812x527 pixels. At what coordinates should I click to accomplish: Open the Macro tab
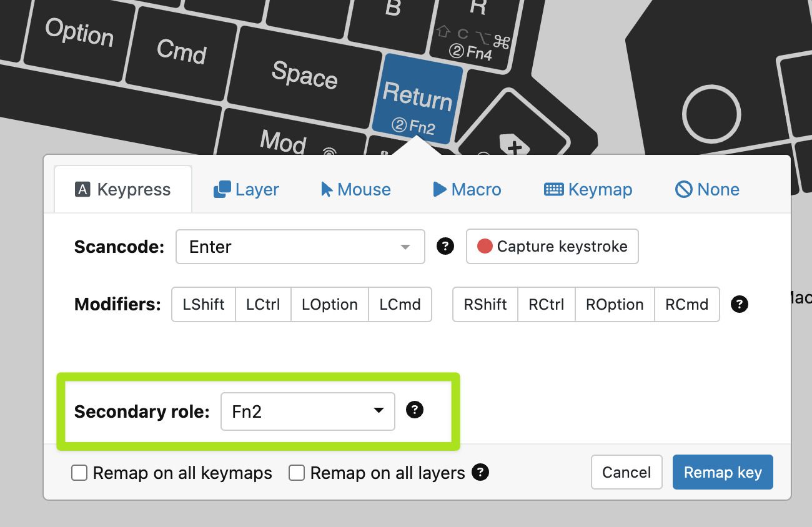point(467,189)
